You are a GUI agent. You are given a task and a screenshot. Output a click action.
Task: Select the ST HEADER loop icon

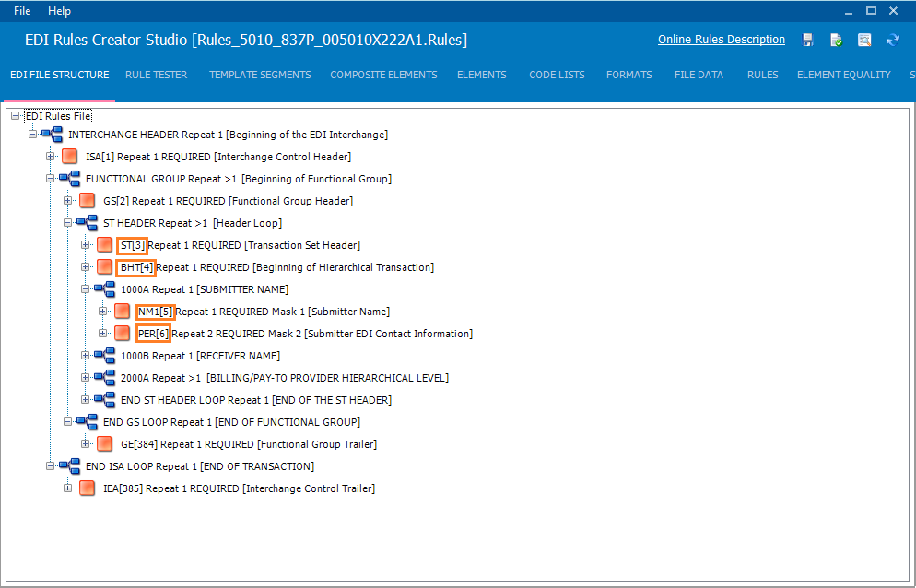(x=87, y=223)
